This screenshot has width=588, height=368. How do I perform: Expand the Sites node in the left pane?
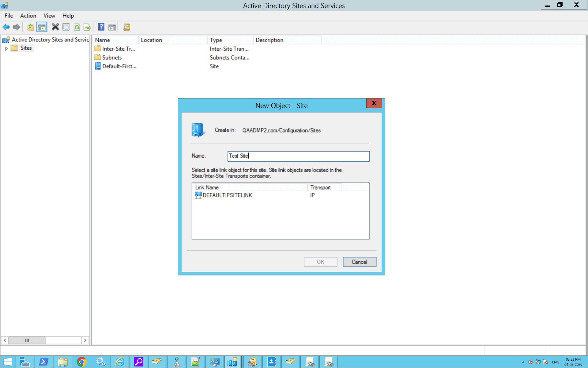click(6, 48)
